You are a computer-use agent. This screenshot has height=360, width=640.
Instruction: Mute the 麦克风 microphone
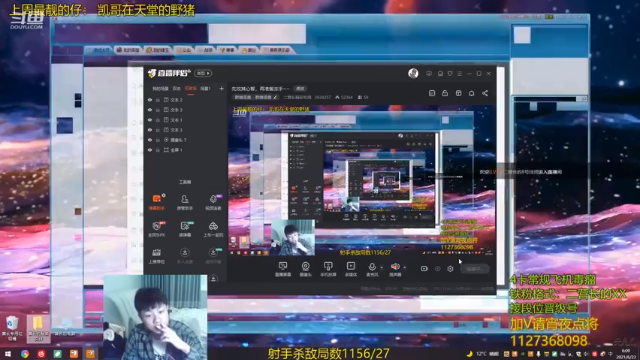372,269
